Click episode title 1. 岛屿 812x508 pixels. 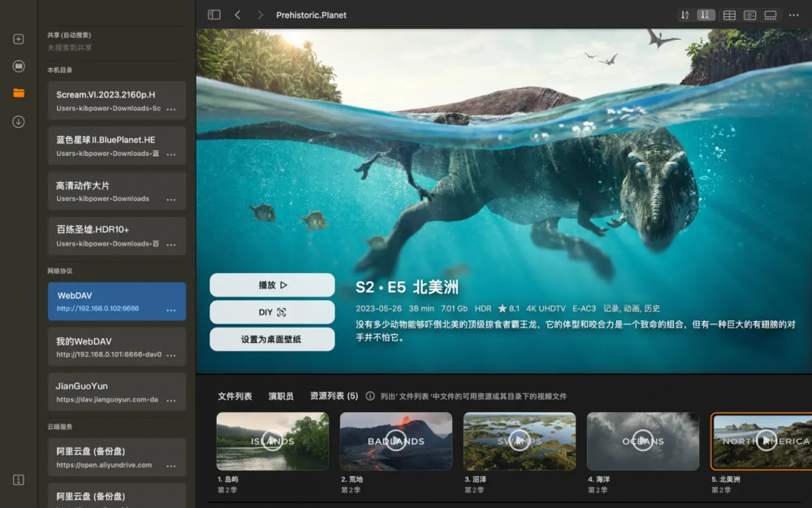pos(228,480)
